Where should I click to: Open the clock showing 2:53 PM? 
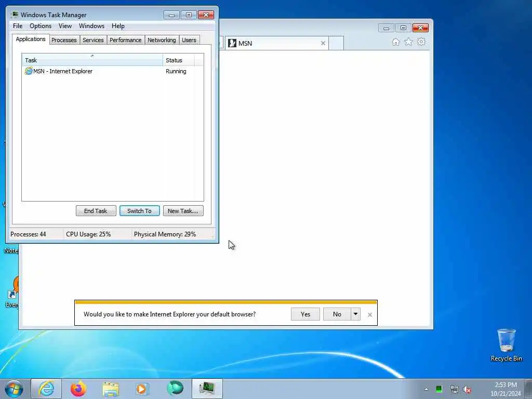pyautogui.click(x=506, y=389)
